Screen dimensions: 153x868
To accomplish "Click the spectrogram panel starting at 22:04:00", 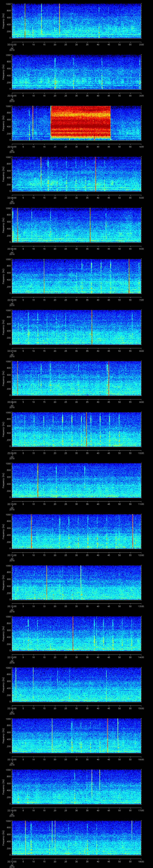I will click(76, 174).
